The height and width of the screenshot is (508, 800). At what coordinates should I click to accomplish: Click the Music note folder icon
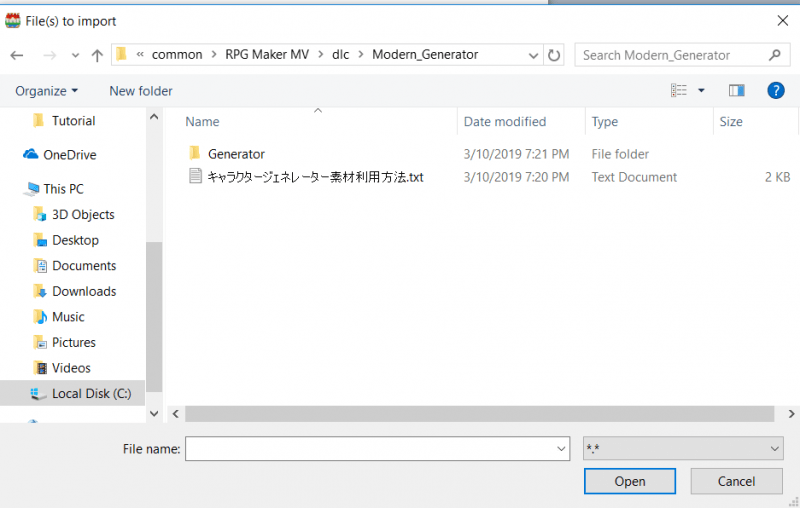[40, 316]
